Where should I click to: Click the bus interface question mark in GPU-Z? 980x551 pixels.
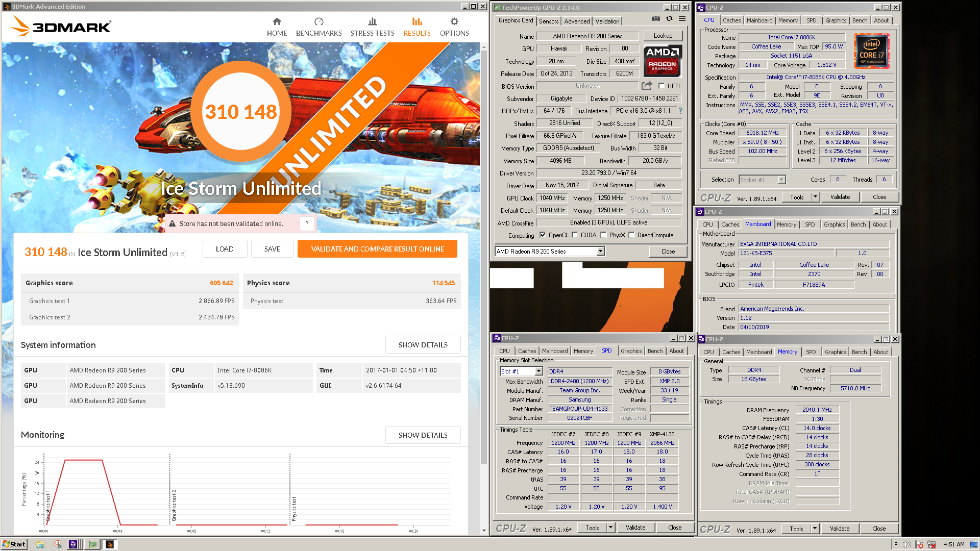680,111
